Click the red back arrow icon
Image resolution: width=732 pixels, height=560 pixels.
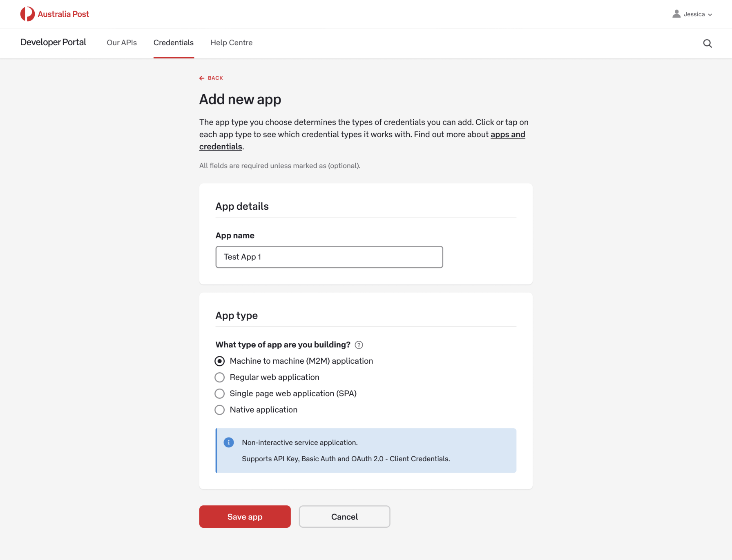(202, 78)
